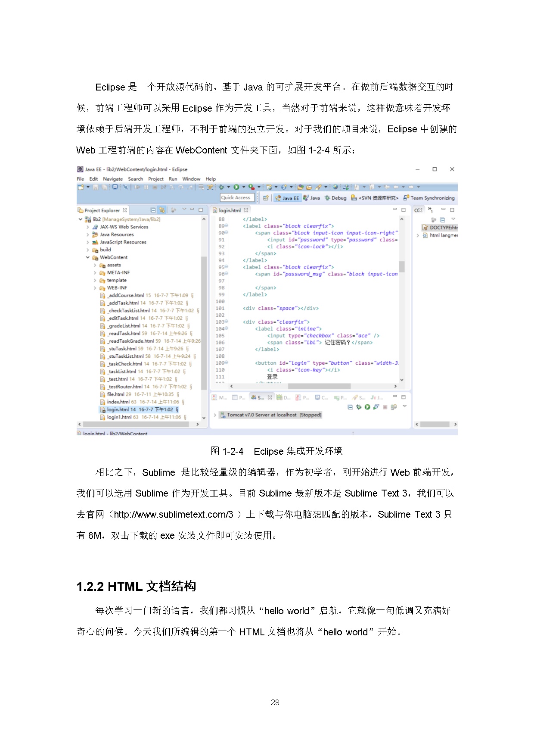Maximize the Project Explorer panel
The height and width of the screenshot is (756, 534).
click(200, 210)
